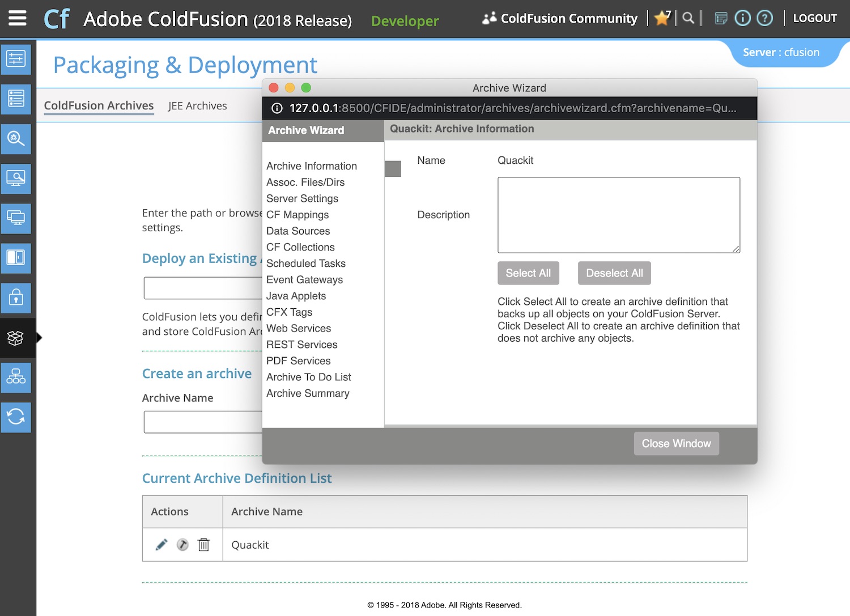
Task: Open REST Services wizard page
Action: tap(301, 345)
